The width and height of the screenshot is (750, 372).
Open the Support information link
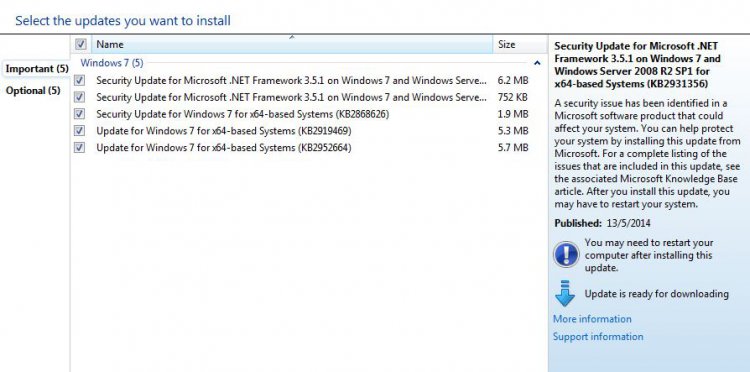[x=598, y=337]
